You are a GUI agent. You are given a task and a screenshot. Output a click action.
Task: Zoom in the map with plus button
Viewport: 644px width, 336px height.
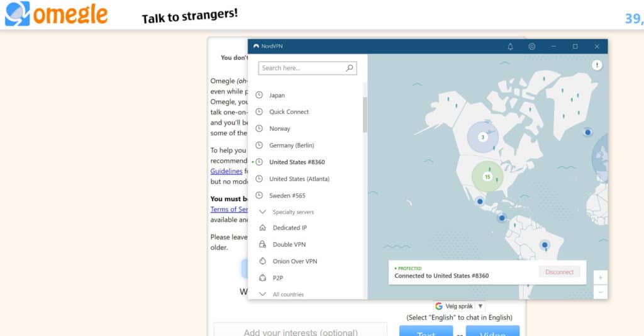coord(600,277)
